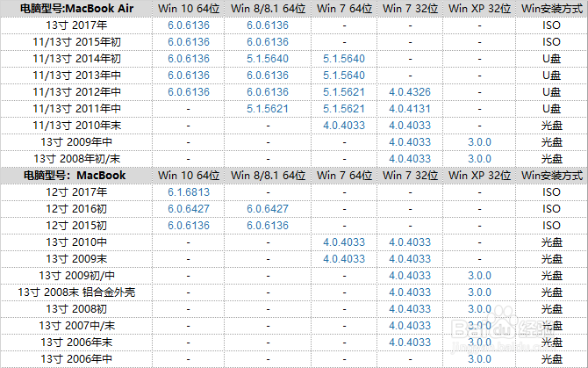588x368 pixels.
Task: Open 4.0.4033 for 13寸 2008末 铝合金外壳
Action: pyautogui.click(x=410, y=292)
